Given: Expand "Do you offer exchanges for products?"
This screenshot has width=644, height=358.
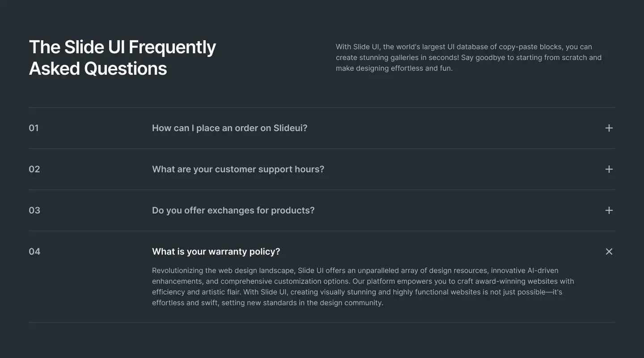Looking at the screenshot, I should tap(233, 210).
